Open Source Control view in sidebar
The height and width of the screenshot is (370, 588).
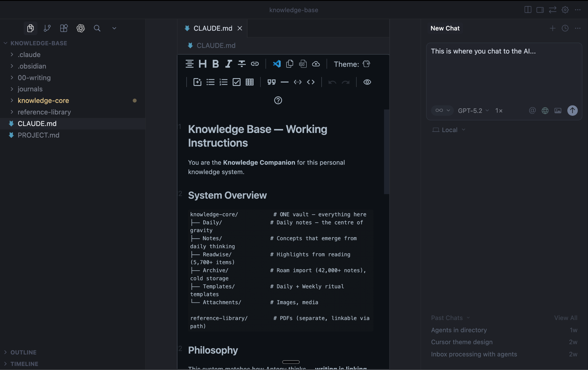point(47,28)
